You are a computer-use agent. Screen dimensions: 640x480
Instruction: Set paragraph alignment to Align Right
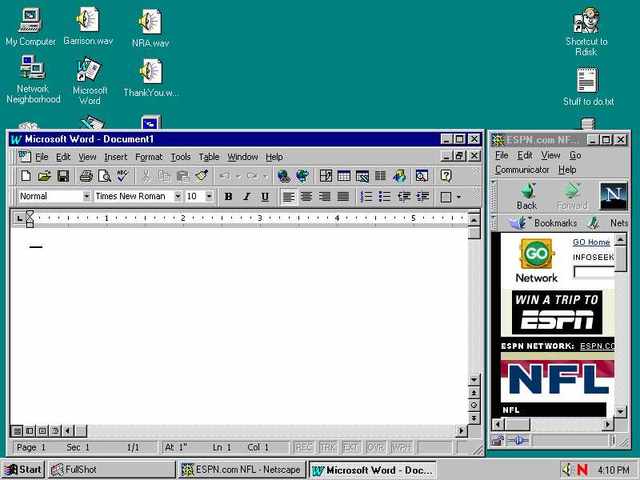(x=325, y=197)
